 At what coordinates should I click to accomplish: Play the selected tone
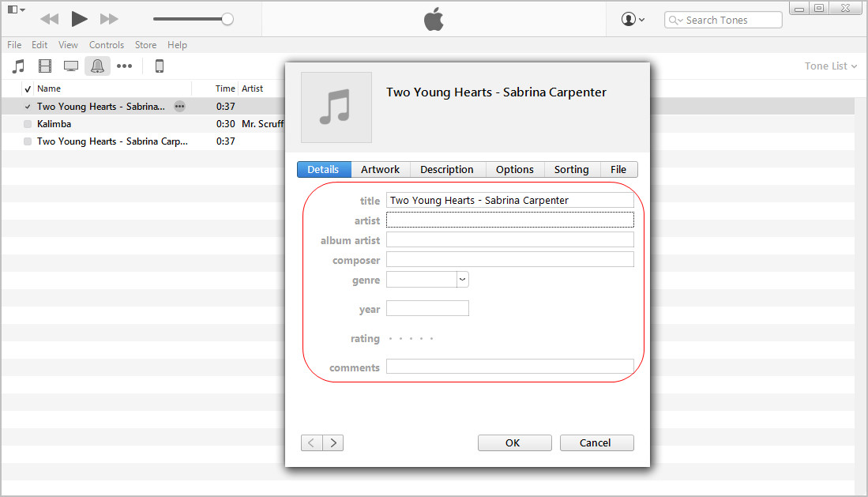point(79,20)
